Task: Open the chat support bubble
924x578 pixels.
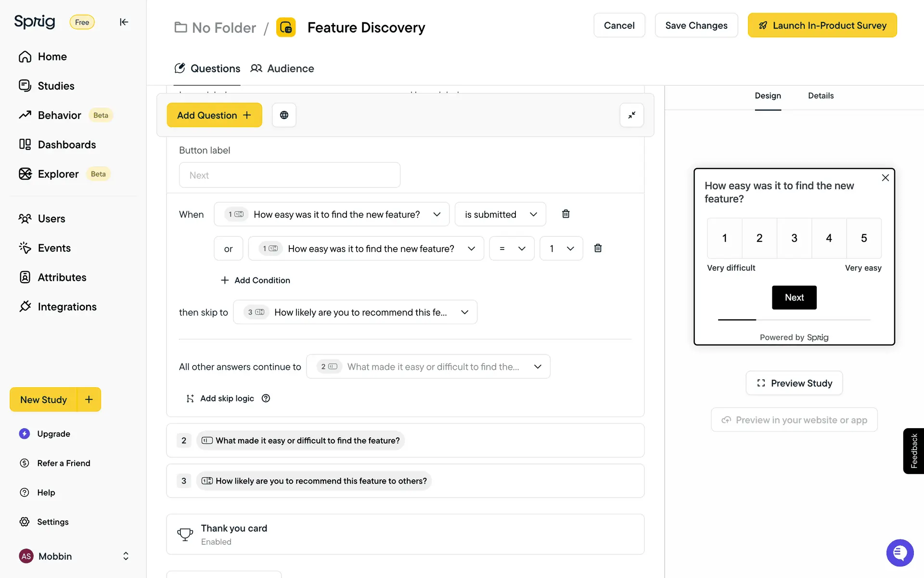Action: point(899,553)
